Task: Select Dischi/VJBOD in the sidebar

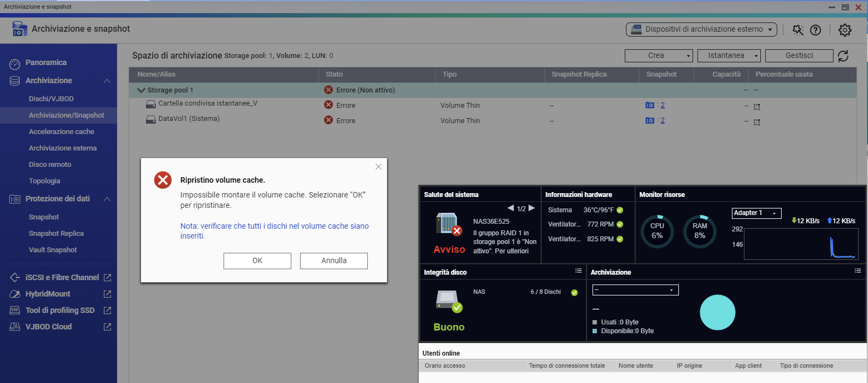Action: click(51, 99)
